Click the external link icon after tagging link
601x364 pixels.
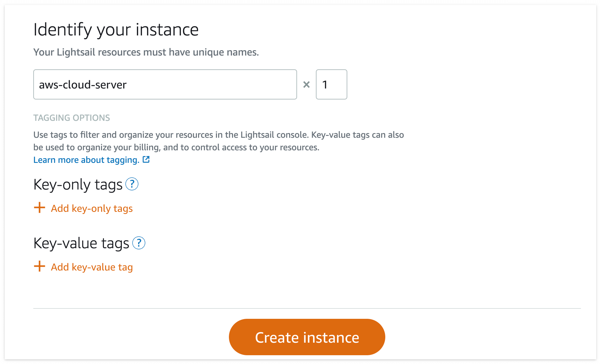146,160
